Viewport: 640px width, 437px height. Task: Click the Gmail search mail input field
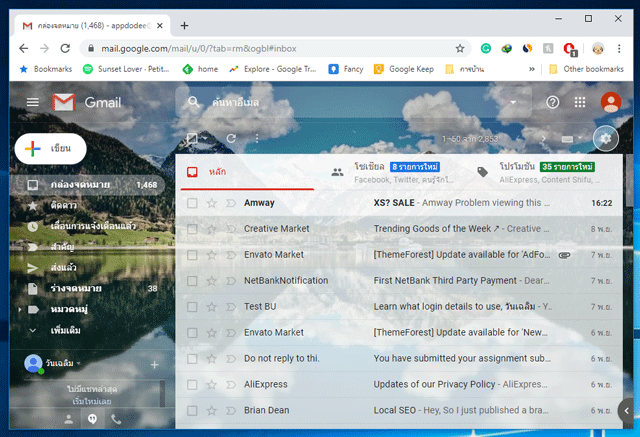click(355, 102)
